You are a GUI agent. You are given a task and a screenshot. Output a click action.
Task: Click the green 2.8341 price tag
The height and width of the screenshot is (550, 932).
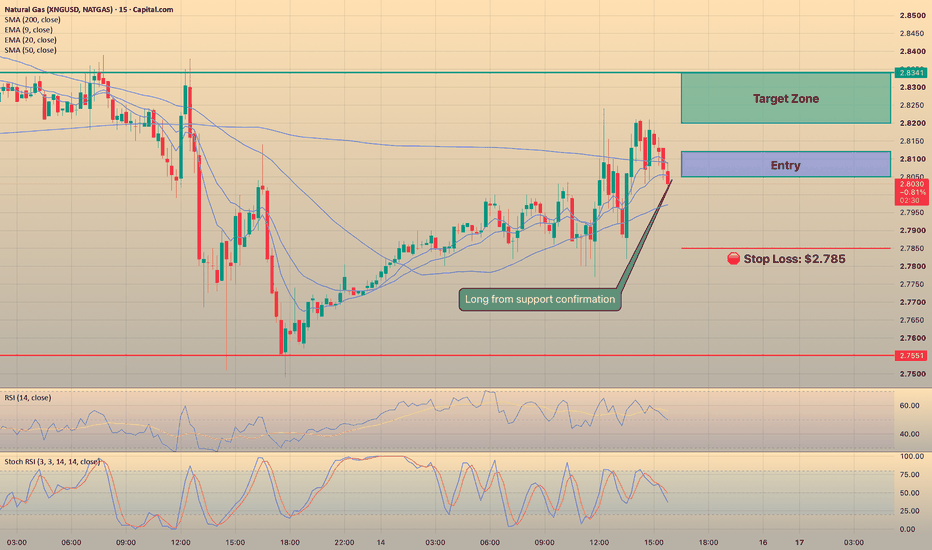point(912,73)
